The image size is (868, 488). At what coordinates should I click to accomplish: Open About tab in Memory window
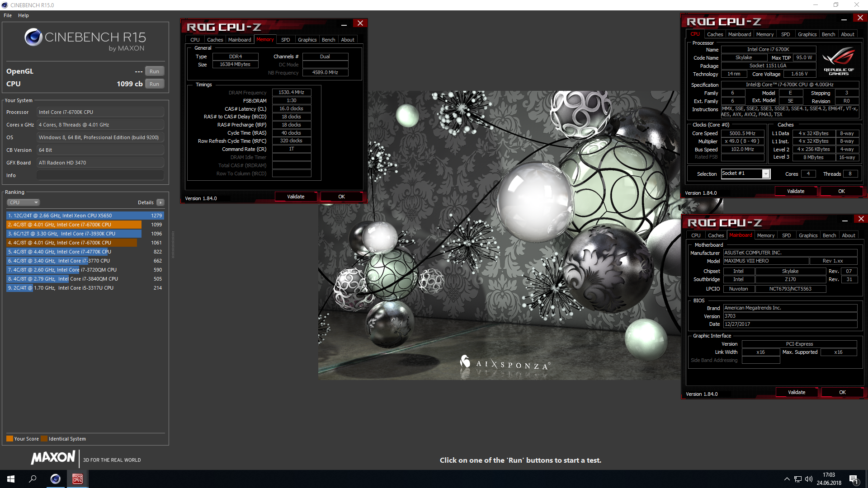348,40
